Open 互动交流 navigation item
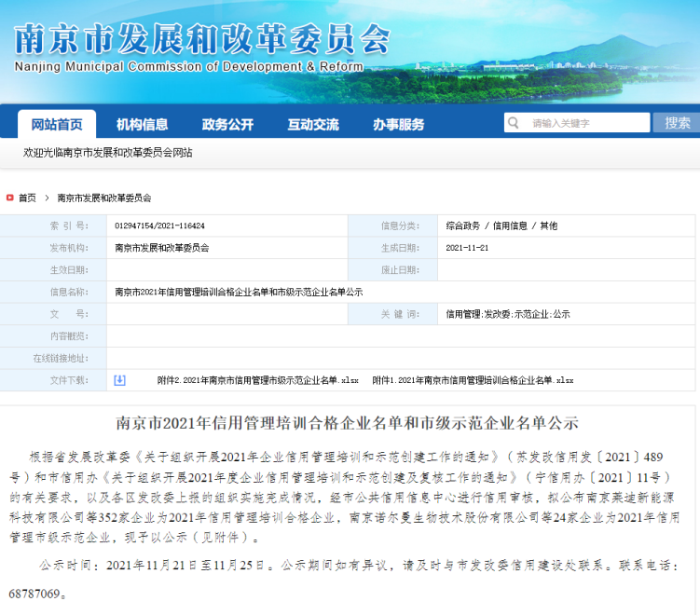Screen dimensions: 700x615 pyautogui.click(x=313, y=125)
